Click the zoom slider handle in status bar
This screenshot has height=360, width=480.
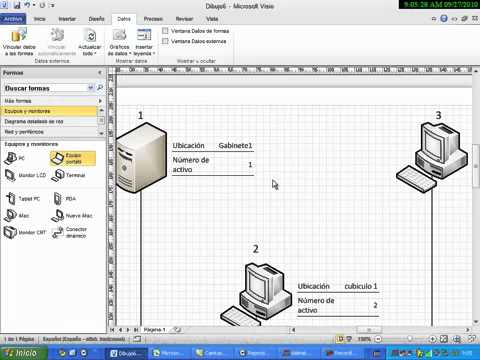point(409,339)
